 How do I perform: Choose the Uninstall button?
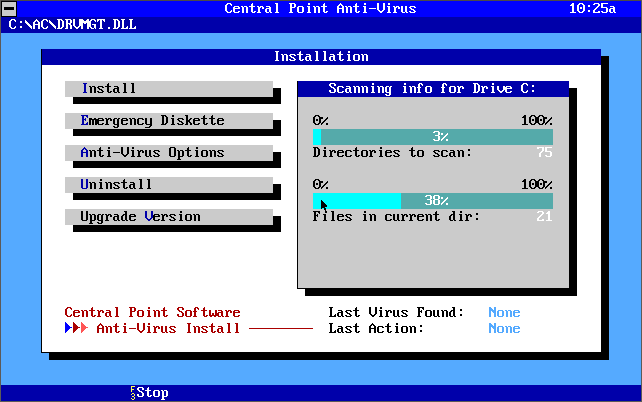point(168,185)
